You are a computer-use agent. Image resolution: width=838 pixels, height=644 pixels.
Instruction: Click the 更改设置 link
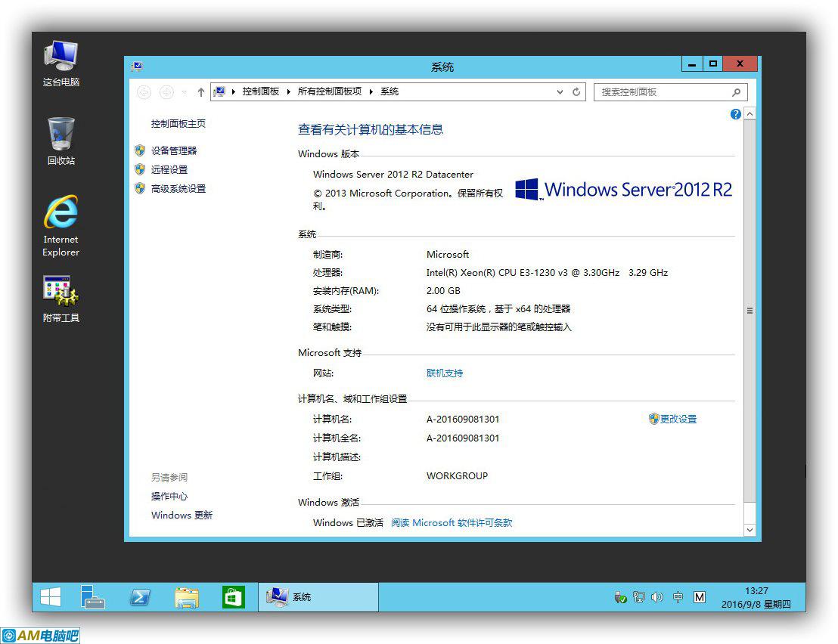coord(673,420)
